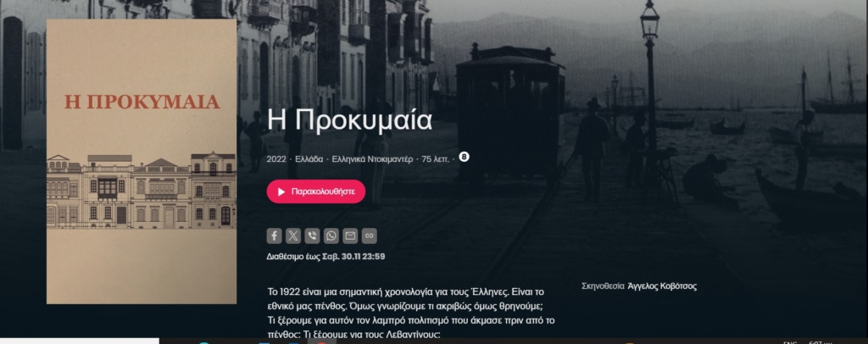868x344 pixels.
Task: Click the Σκηνοθεσία label
Action: pos(603,286)
